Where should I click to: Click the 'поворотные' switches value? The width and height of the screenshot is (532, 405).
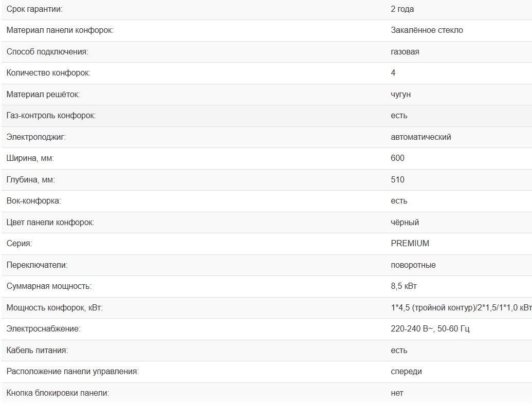tap(413, 265)
